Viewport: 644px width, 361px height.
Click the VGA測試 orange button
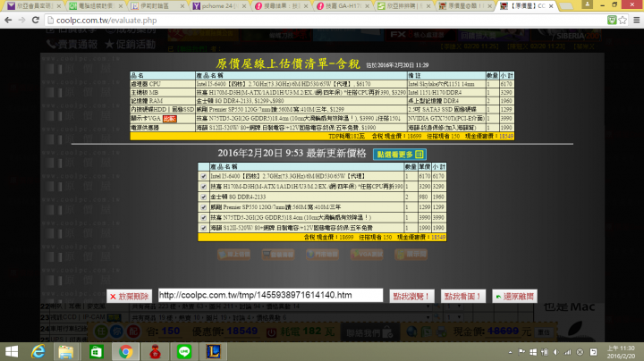[x=367, y=255]
